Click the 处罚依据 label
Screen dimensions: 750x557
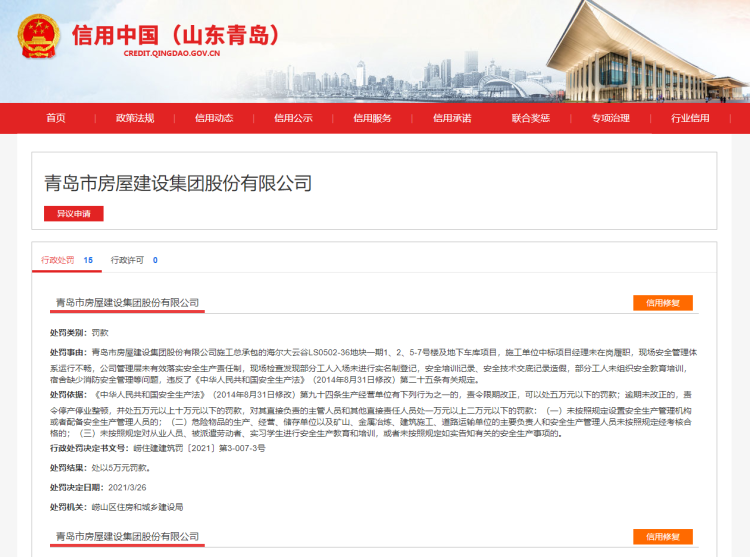pos(69,394)
